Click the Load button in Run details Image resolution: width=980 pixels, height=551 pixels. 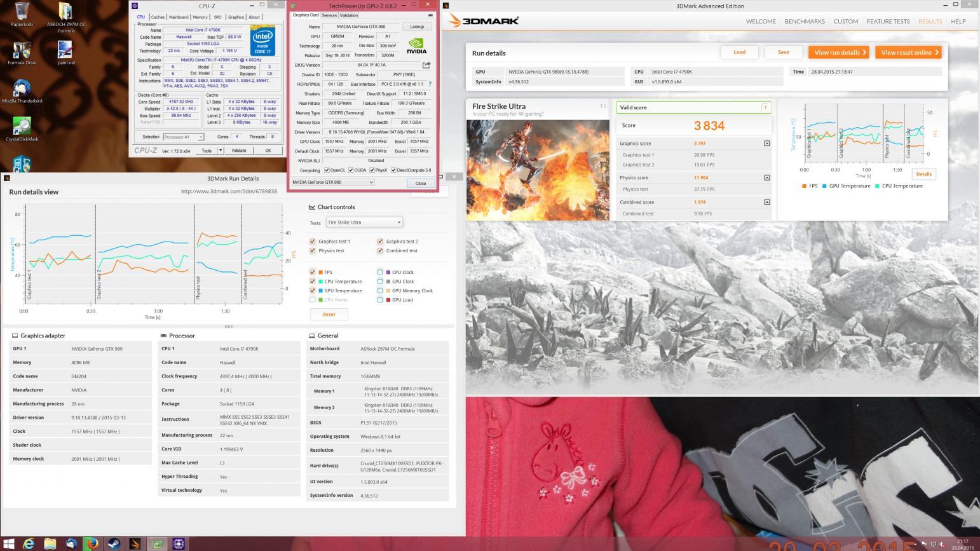[x=739, y=52]
